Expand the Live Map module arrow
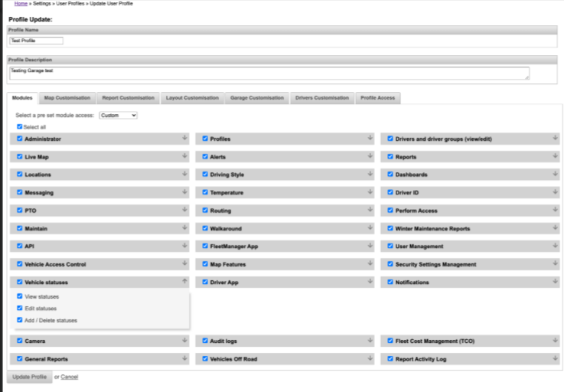Screen dimensions: 564x392 (184, 156)
